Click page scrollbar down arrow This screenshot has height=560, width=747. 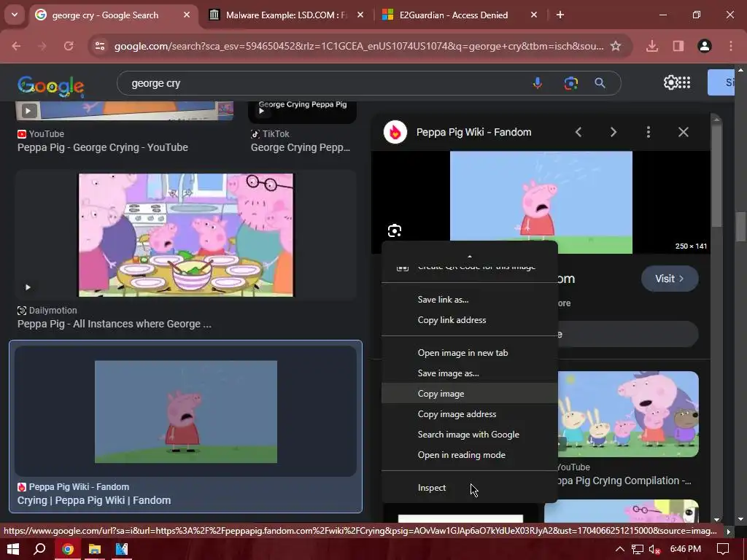tap(741, 519)
